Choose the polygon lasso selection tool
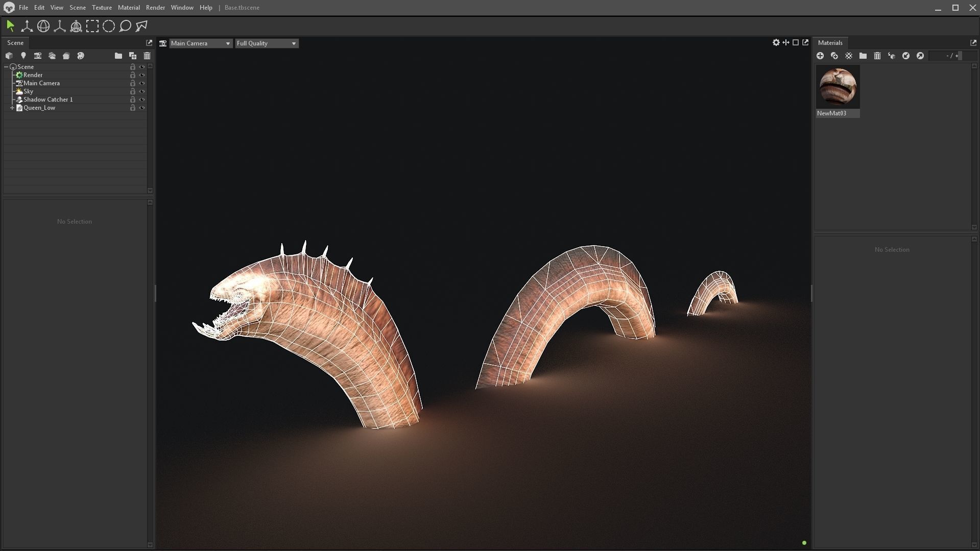This screenshot has height=551, width=980. click(141, 26)
